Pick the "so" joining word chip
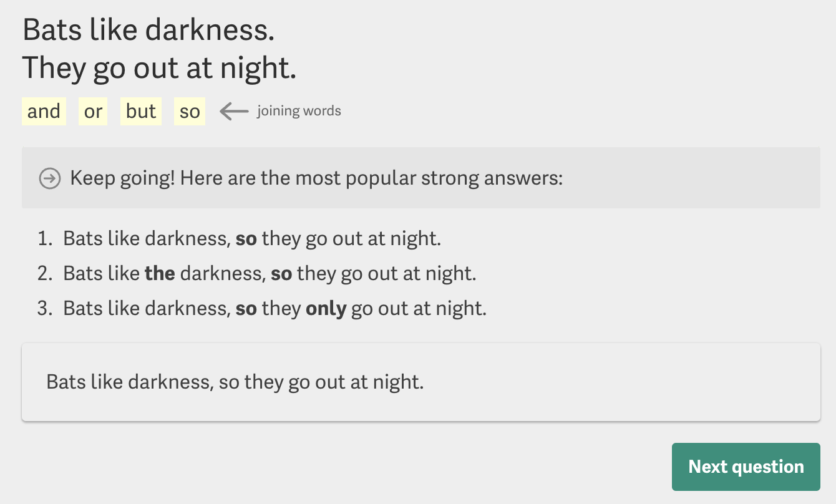The width and height of the screenshot is (836, 504). click(190, 112)
